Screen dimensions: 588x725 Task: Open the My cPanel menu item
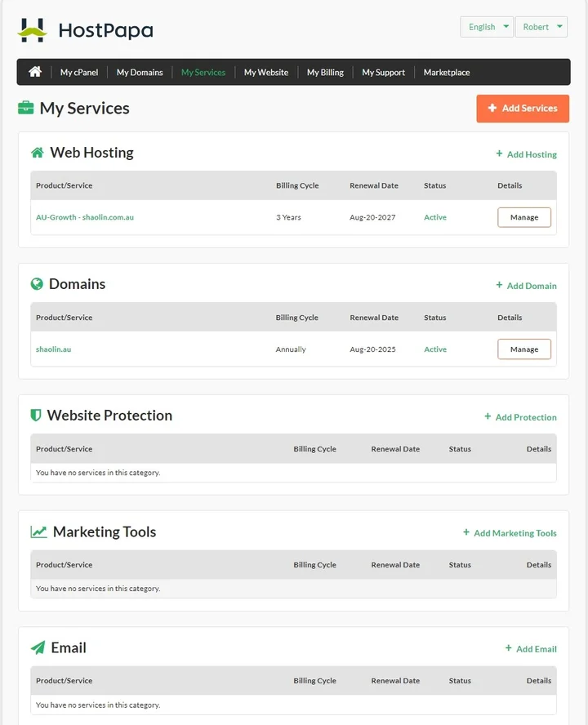pos(79,73)
